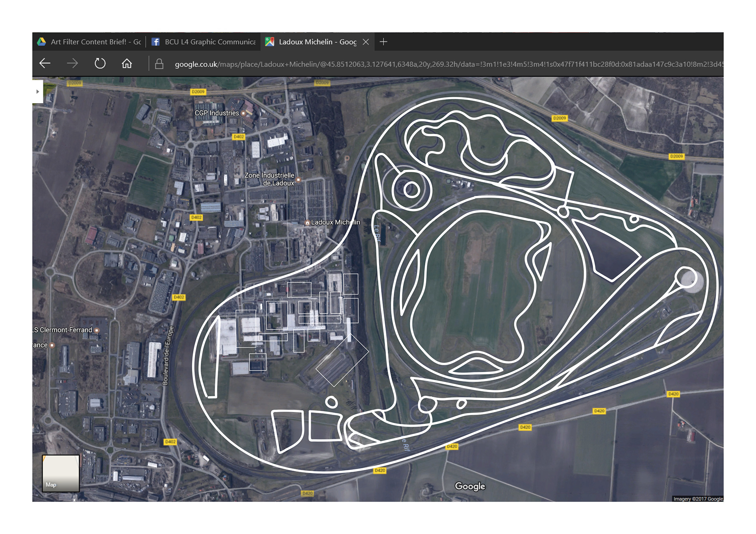The width and height of the screenshot is (756, 534).
Task: Open a new tab with plus icon
Action: [384, 42]
